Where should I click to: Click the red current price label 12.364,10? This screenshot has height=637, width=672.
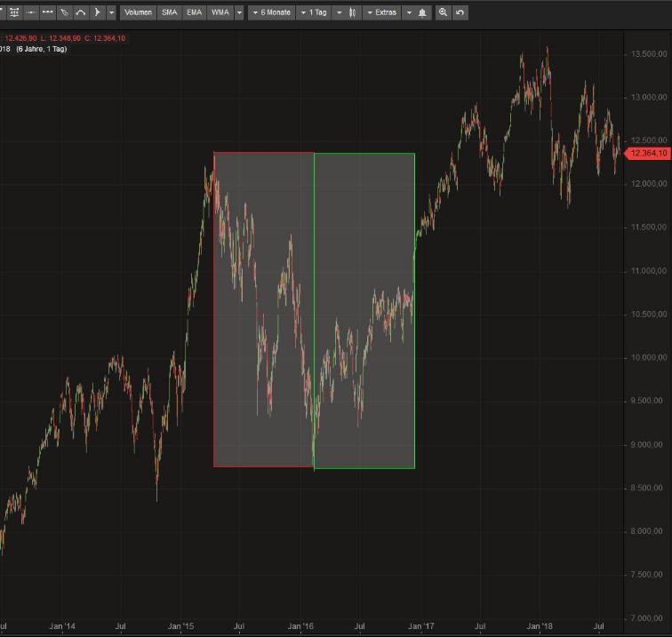pos(648,153)
